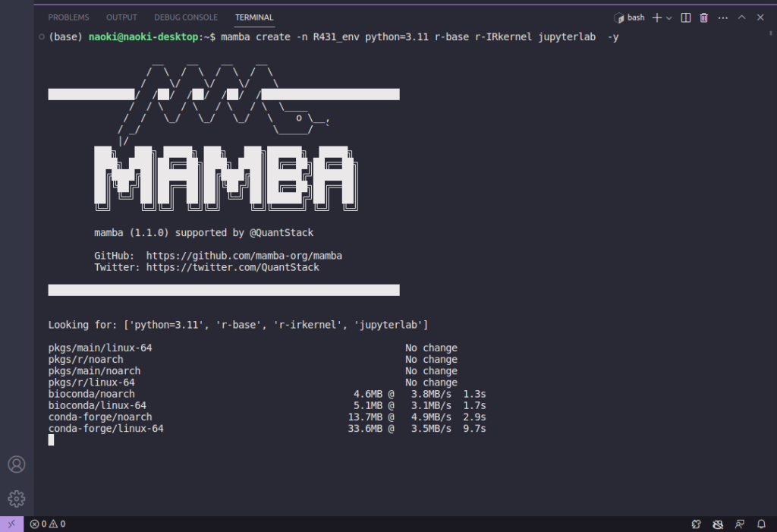The height and width of the screenshot is (532, 777).
Task: Click the 4.9MB/s download speed value
Action: 431,417
